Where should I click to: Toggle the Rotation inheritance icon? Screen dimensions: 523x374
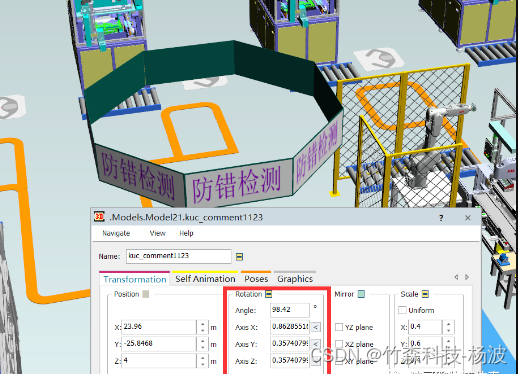click(269, 294)
